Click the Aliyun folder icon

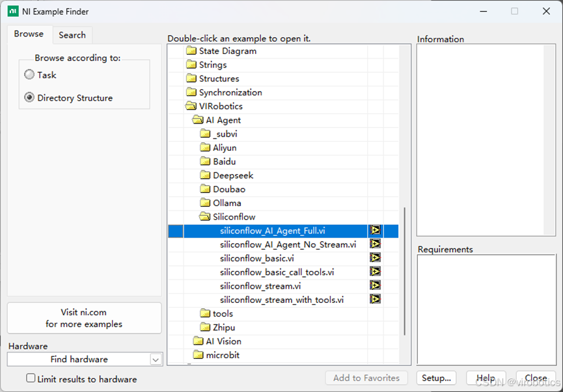[205, 148]
